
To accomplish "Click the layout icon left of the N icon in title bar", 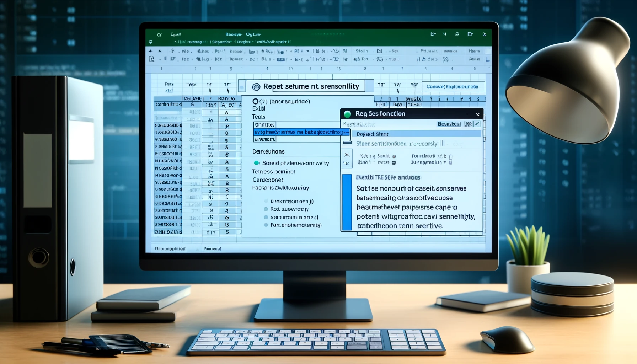I will point(433,34).
